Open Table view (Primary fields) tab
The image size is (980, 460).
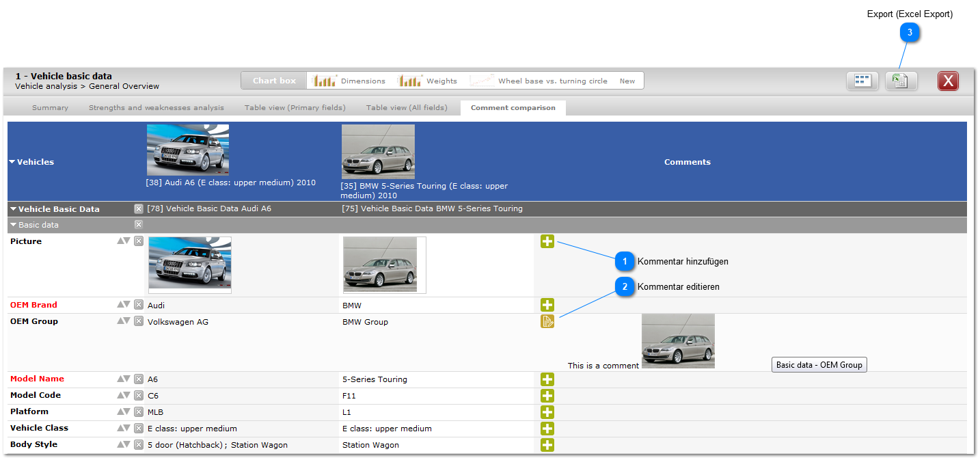coord(295,108)
